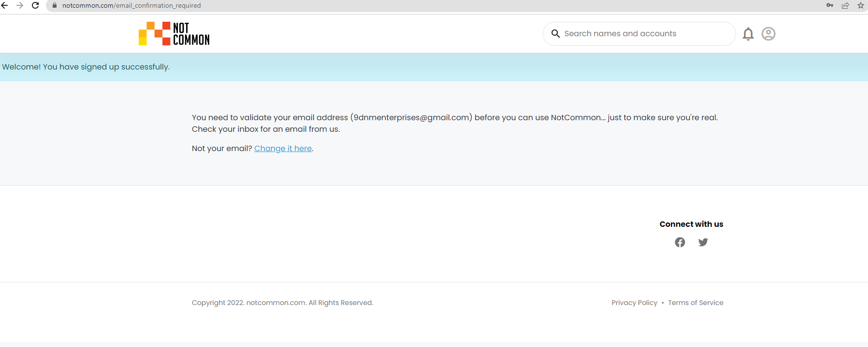The image size is (868, 347).
Task: Click the 'Connect with us' heading
Action: [x=691, y=224]
